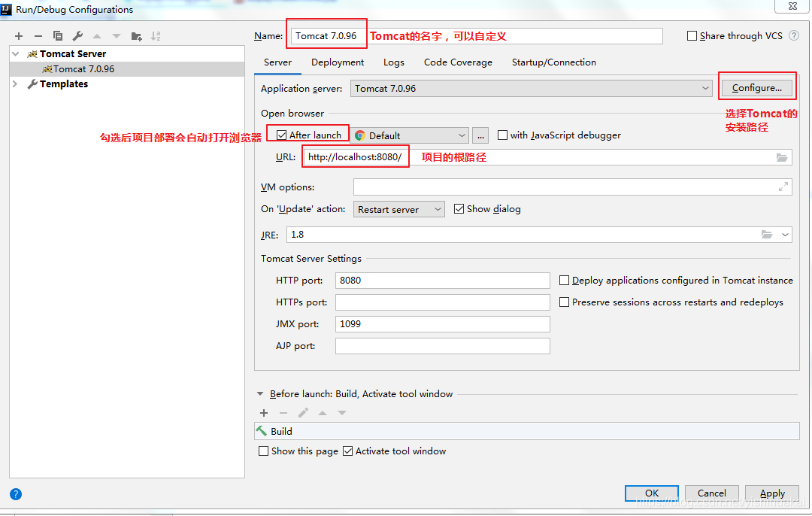Screen dimensions: 812x516
Task: Click the AJP port field
Action: tap(442, 345)
